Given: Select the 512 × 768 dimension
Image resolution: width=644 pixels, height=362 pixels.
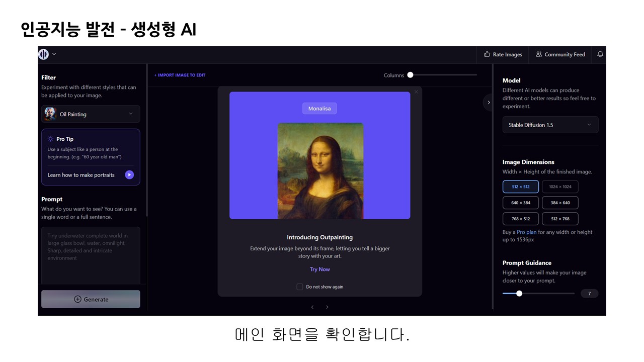Looking at the screenshot, I should tap(560, 219).
